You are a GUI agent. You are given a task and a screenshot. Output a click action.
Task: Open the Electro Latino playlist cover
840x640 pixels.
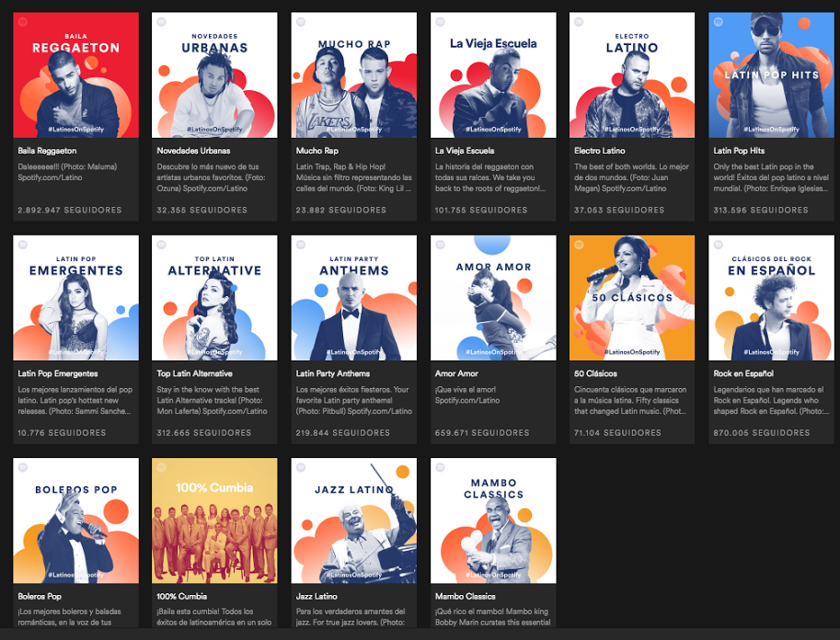(631, 74)
